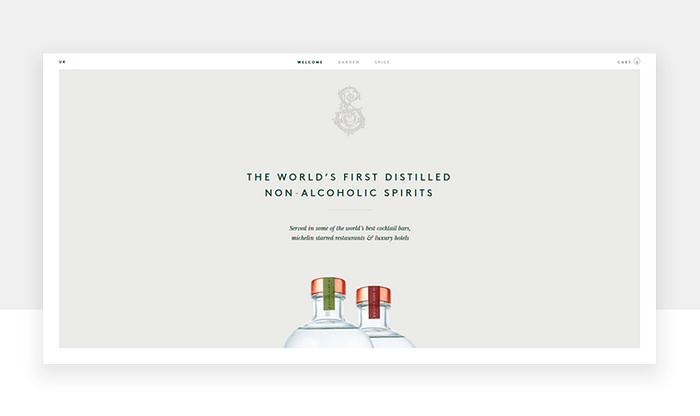
Task: Open the UK region selector
Action: pyautogui.click(x=62, y=62)
